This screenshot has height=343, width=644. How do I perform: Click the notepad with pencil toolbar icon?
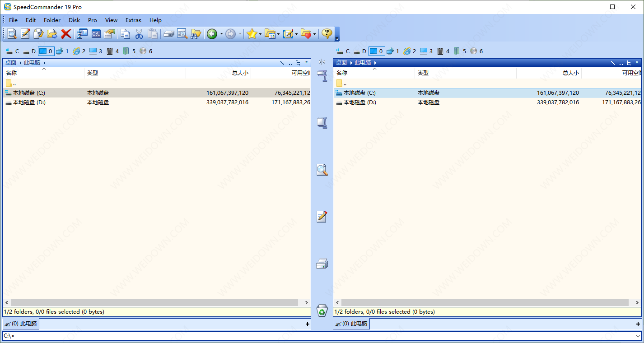coord(288,34)
